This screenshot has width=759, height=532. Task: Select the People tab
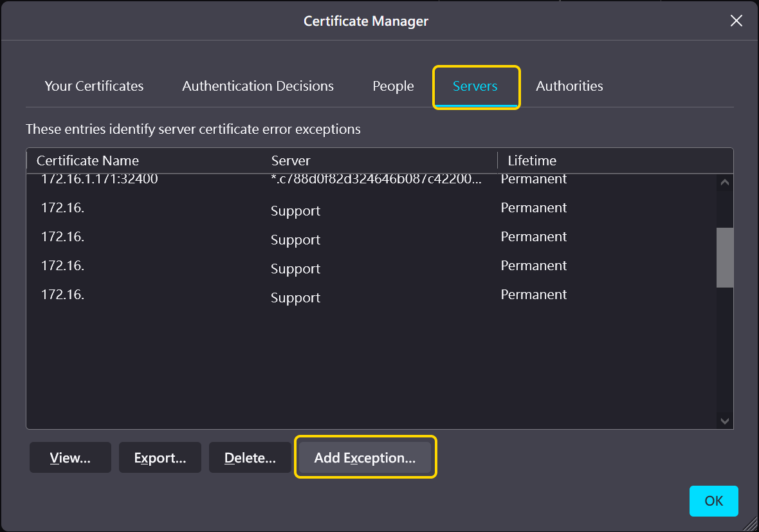[x=393, y=86]
